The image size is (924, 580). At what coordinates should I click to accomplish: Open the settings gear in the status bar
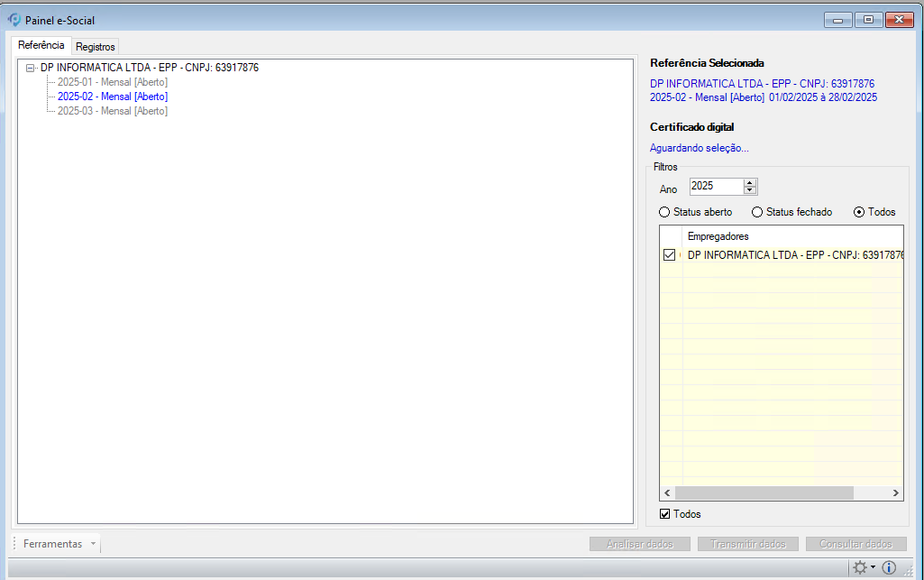tap(860, 567)
